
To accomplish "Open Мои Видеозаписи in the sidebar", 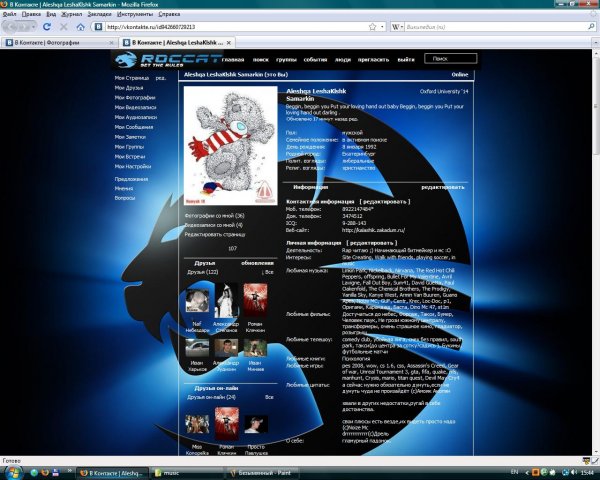I will (x=135, y=108).
